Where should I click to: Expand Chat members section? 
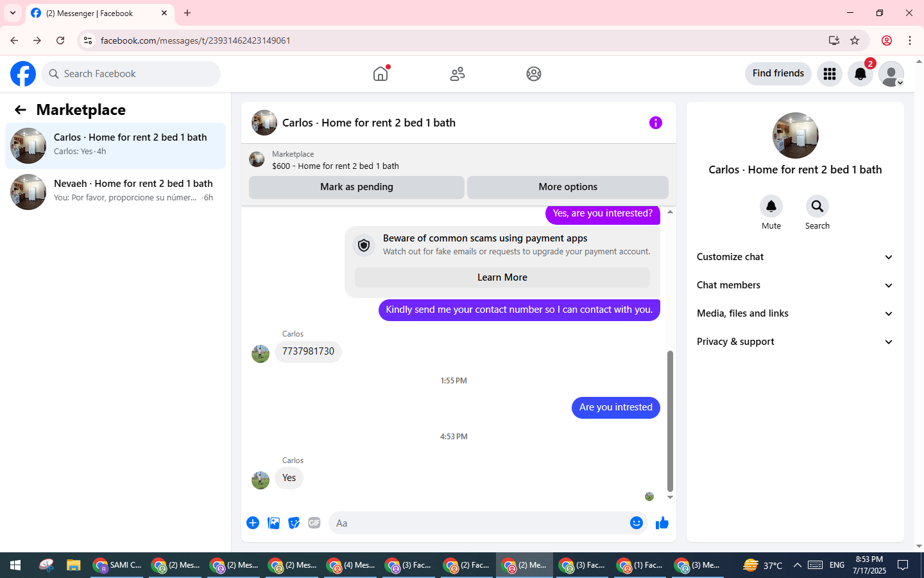click(795, 285)
